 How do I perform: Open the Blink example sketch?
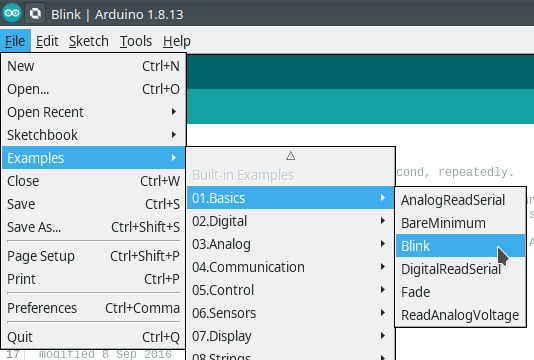pyautogui.click(x=460, y=246)
